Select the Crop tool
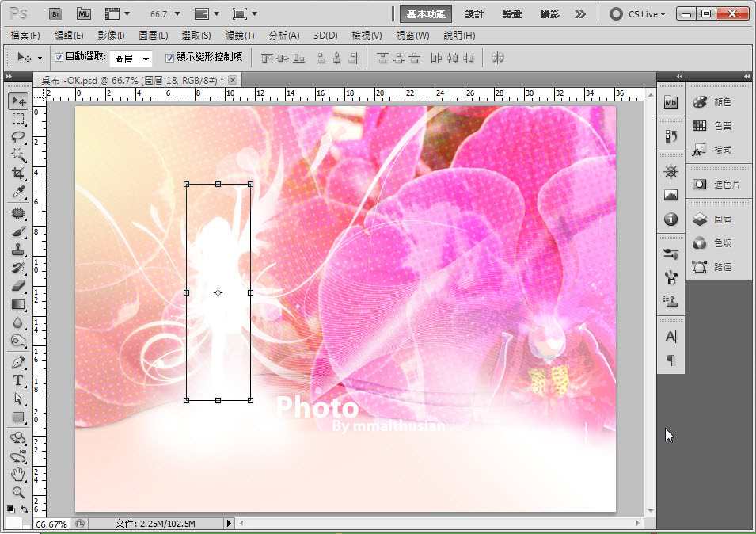Image resolution: width=756 pixels, height=534 pixels. pos(18,174)
